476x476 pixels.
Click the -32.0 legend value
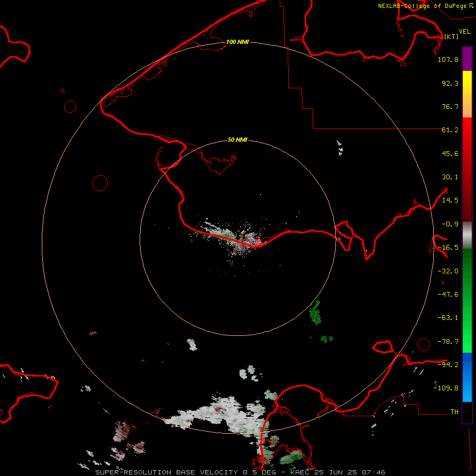(x=448, y=271)
